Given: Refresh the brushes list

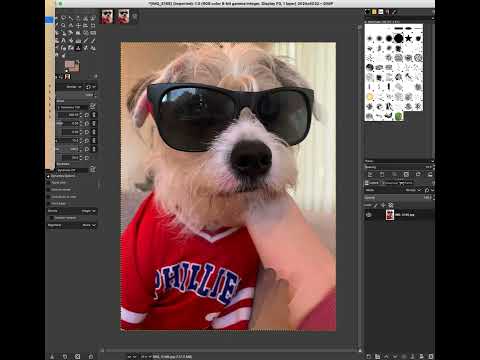Looking at the screenshot, I should click(418, 174).
